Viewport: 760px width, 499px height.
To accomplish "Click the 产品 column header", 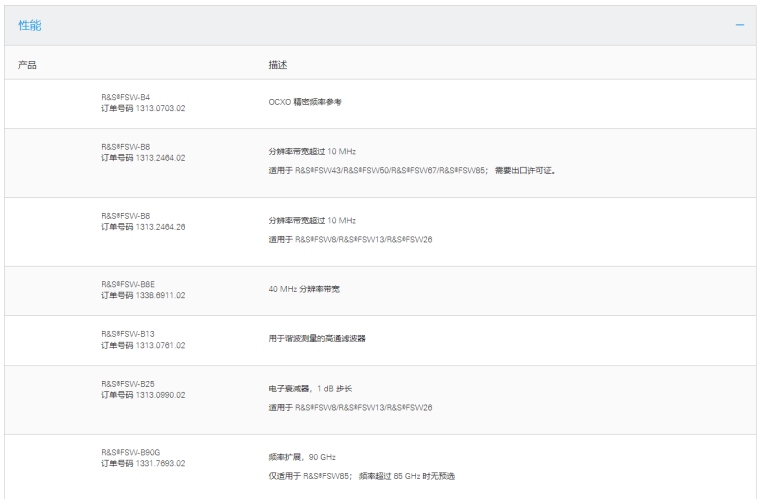I will point(28,64).
